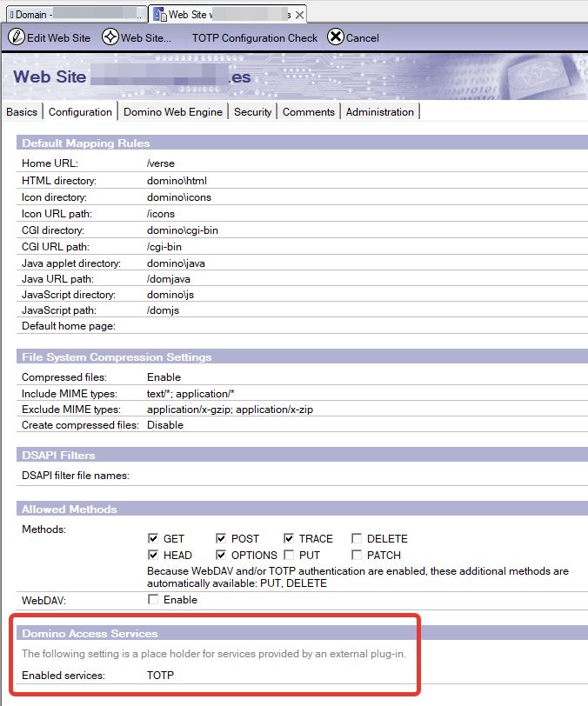Click the Web Site window tab icon

(x=158, y=15)
